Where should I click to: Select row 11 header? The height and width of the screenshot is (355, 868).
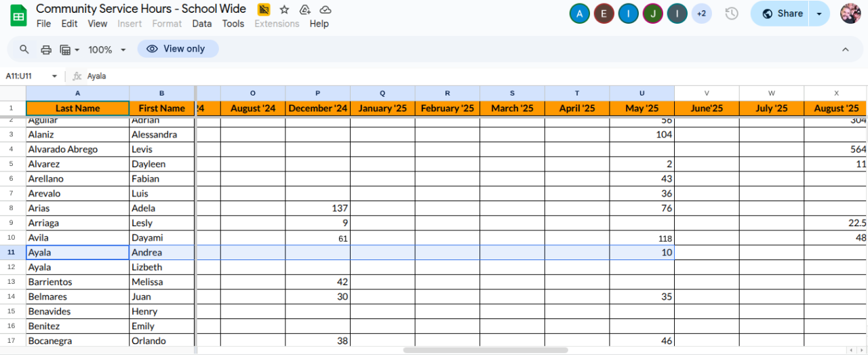coord(13,252)
